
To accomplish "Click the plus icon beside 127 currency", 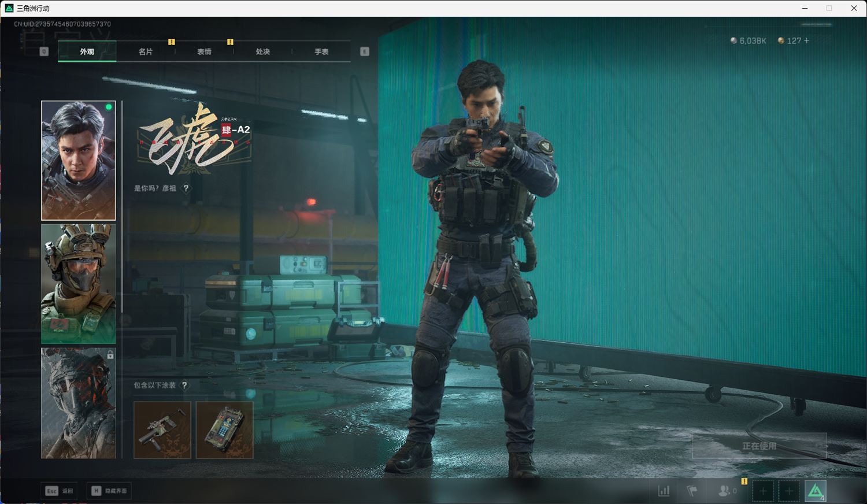I will click(807, 41).
